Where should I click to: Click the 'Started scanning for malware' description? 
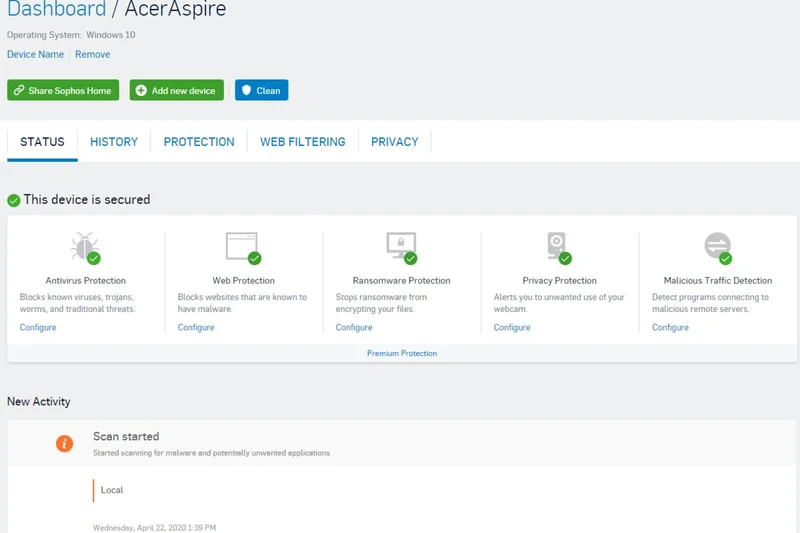[x=211, y=453]
